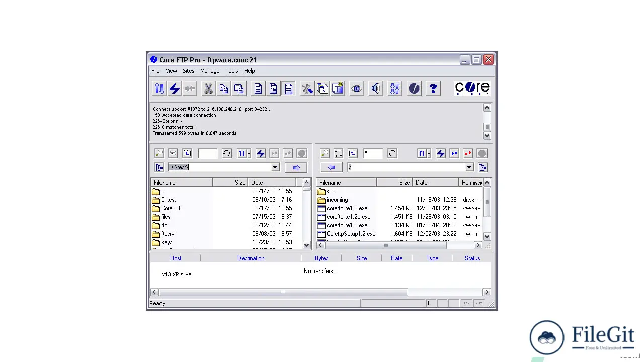Viewport: 644px width, 362px height.
Task: Toggle sound with the speaker icon
Action: tap(376, 89)
